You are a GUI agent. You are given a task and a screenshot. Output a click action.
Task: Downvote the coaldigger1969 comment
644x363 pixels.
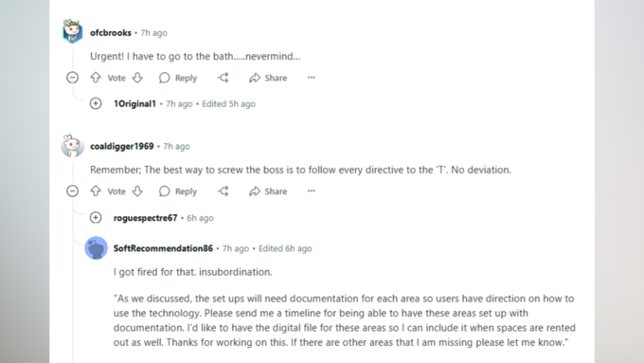point(137,191)
